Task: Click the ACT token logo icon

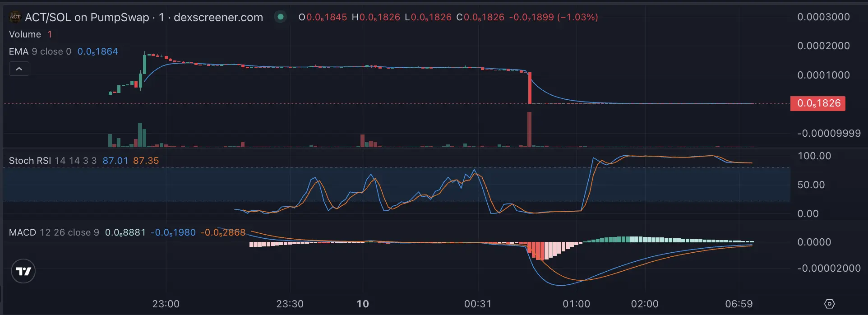Action: click(15, 17)
